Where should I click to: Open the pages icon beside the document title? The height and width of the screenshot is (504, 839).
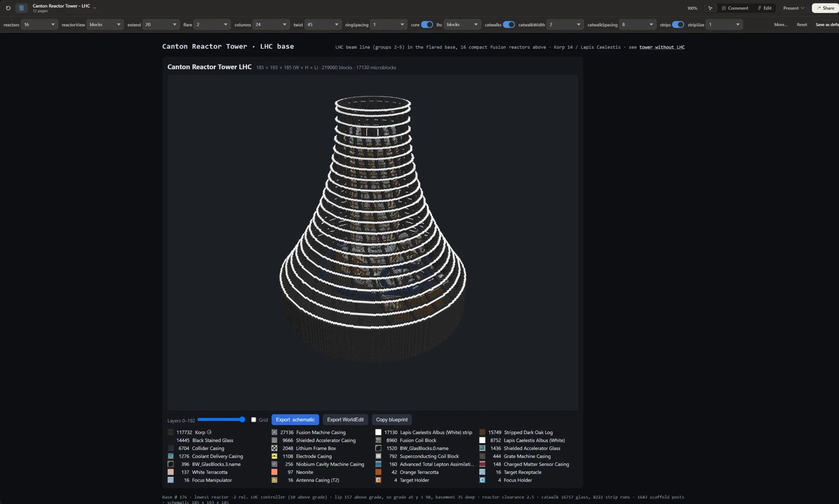21,8
